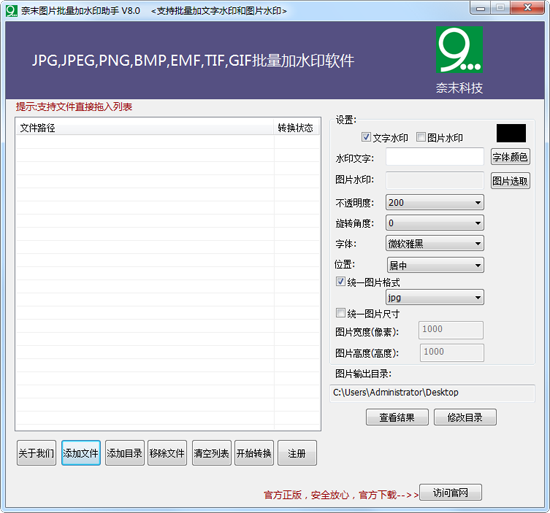Click the 水印文字 input field
This screenshot has width=550, height=513.
(x=435, y=157)
